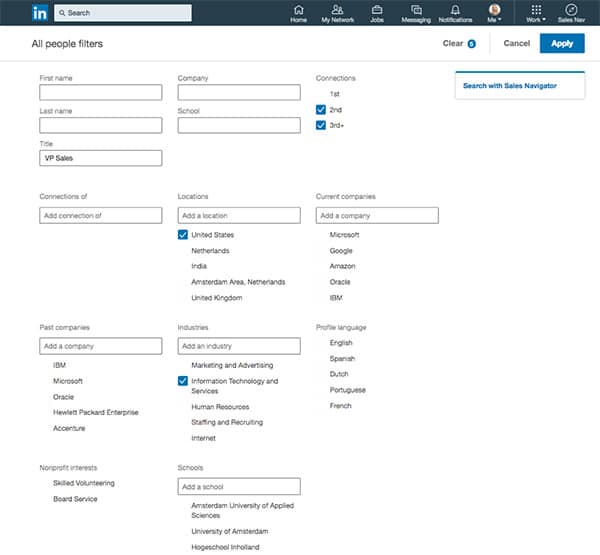This screenshot has height=555, width=600.
Task: Focus the Add a school field
Action: (x=239, y=486)
